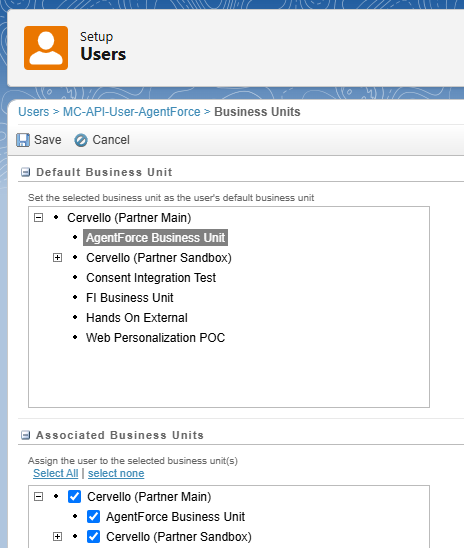Click Cervello (Partner Main) label in associated tree
The image size is (464, 548).
tap(149, 497)
